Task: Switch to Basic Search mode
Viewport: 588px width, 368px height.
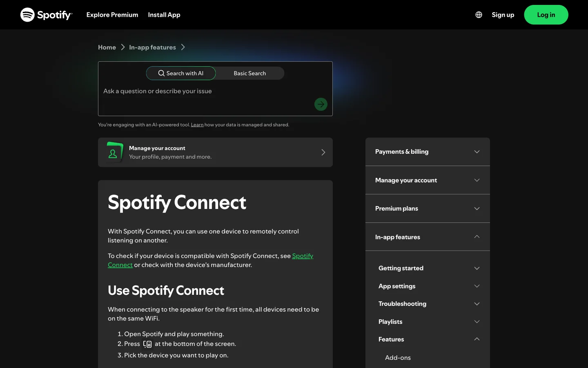Action: pyautogui.click(x=250, y=73)
